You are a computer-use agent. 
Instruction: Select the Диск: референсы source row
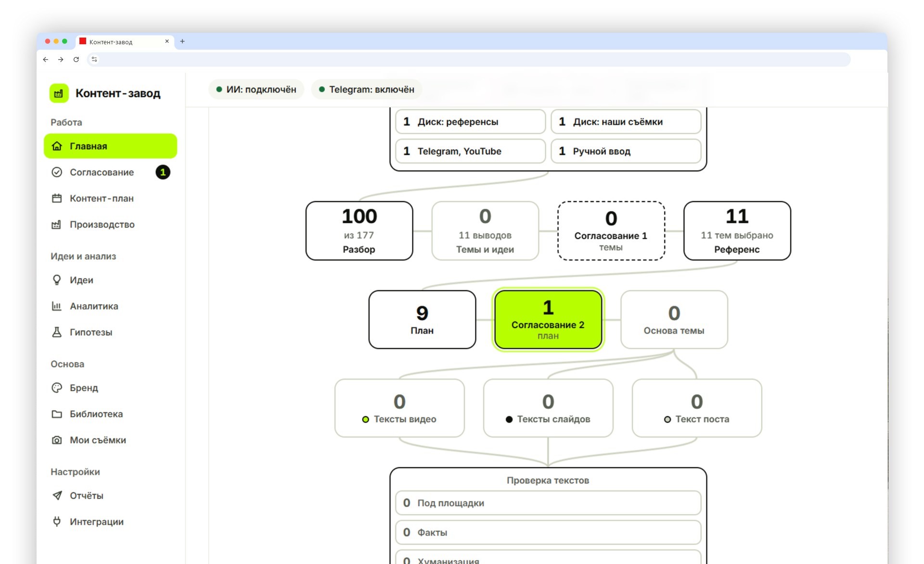[470, 122]
